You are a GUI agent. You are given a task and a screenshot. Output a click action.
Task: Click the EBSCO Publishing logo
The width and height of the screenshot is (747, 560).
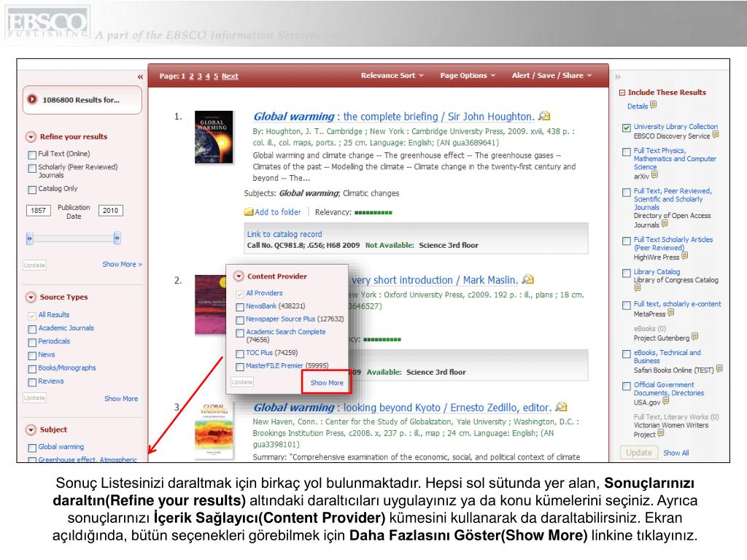(x=47, y=23)
